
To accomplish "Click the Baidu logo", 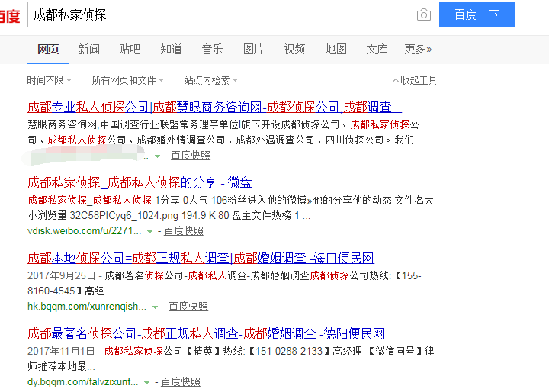I will click(x=10, y=16).
